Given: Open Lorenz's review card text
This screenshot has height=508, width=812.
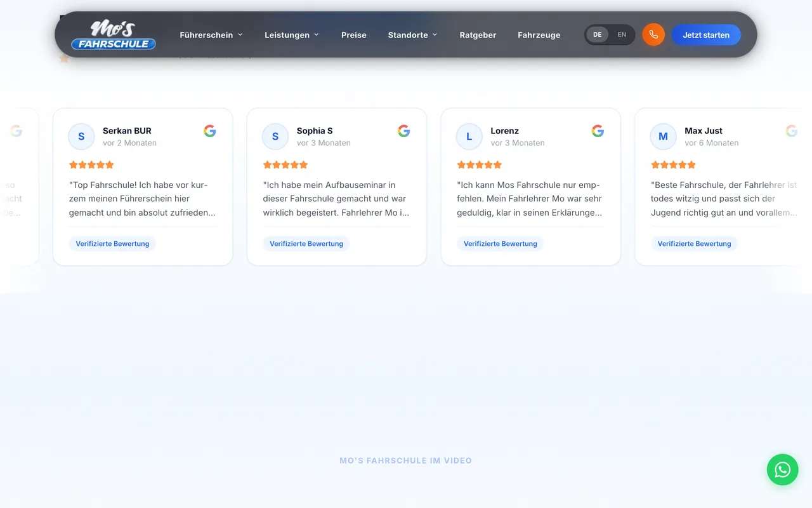Looking at the screenshot, I should coord(530,199).
